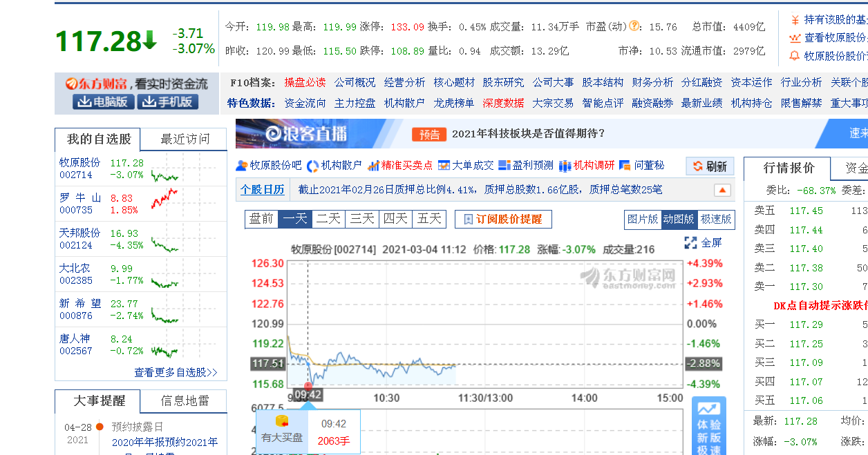Click the 东方财富 logo banner

click(x=137, y=84)
